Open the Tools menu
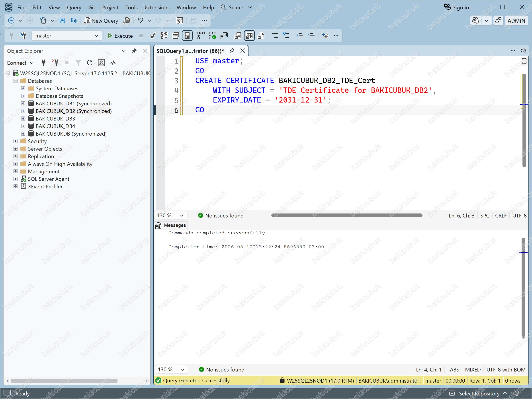Viewport: 532px width, 399px height. click(x=131, y=8)
